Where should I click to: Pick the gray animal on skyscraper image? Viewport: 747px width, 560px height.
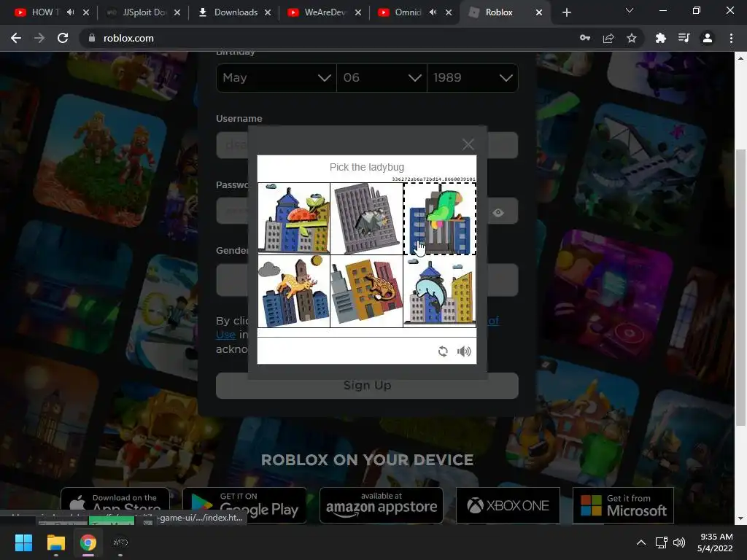tap(366, 218)
